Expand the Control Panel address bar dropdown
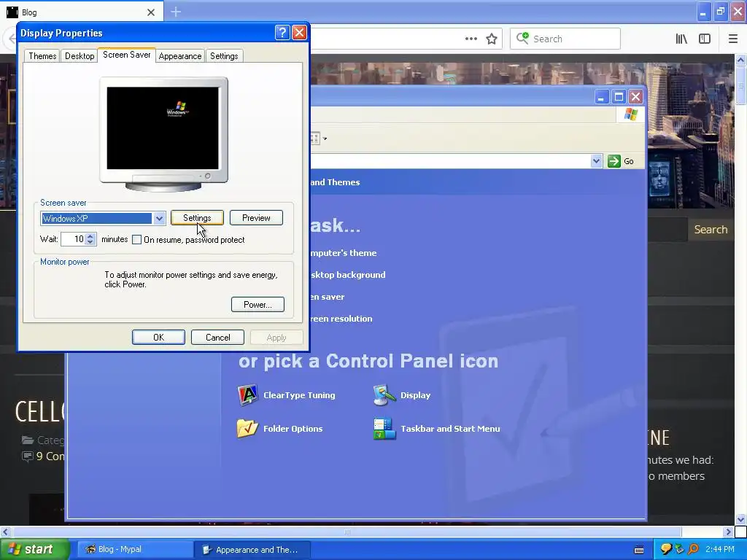 click(x=596, y=161)
